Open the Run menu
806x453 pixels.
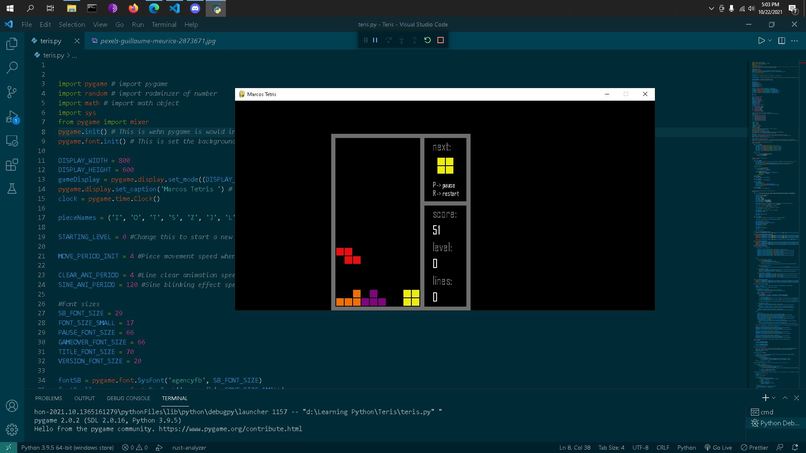pyautogui.click(x=137, y=24)
